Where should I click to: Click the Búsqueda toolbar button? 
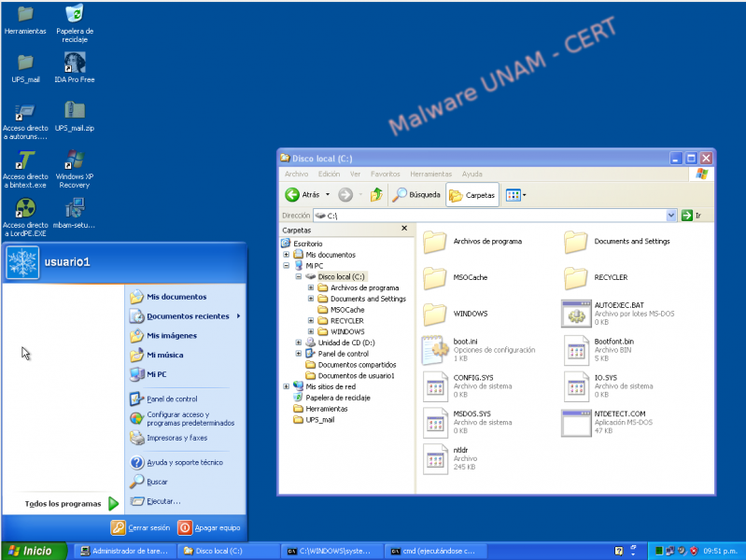tap(415, 194)
